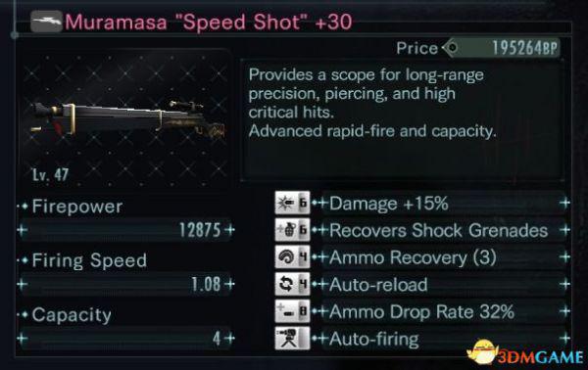Image resolution: width=588 pixels, height=370 pixels.
Task: Click the Firing Speed bar showing 1.08
Action: tap(127, 284)
